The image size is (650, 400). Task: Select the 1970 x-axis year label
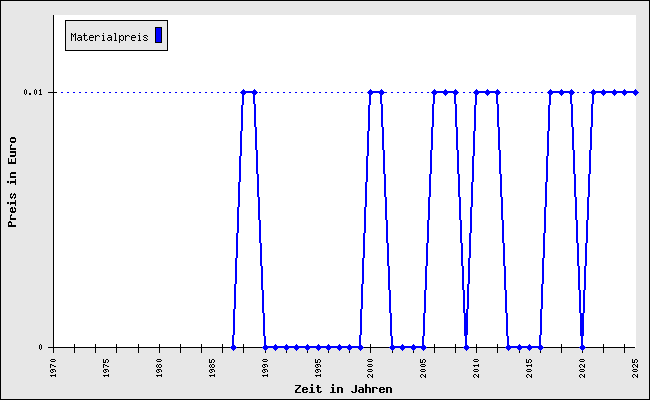click(x=54, y=365)
